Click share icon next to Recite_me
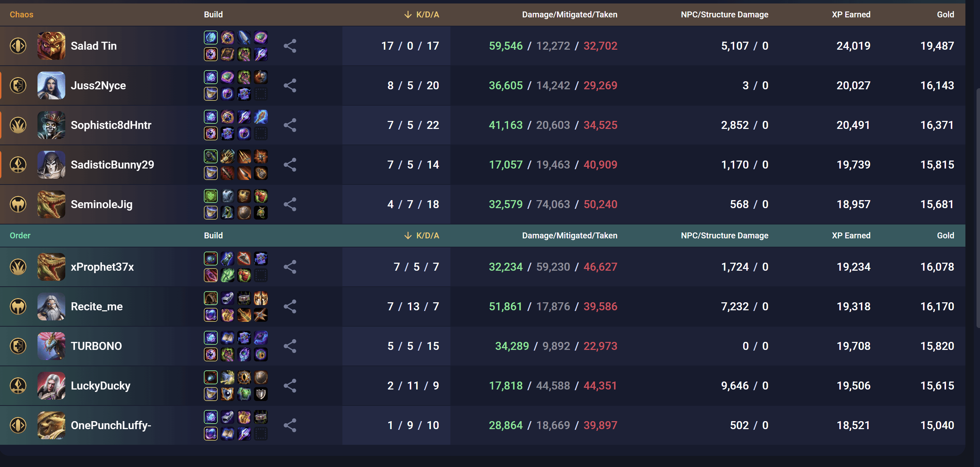The height and width of the screenshot is (467, 980). (x=290, y=306)
